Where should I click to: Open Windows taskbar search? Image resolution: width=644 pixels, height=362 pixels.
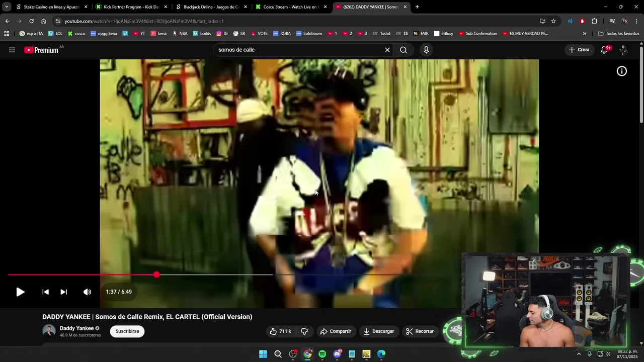(278, 354)
